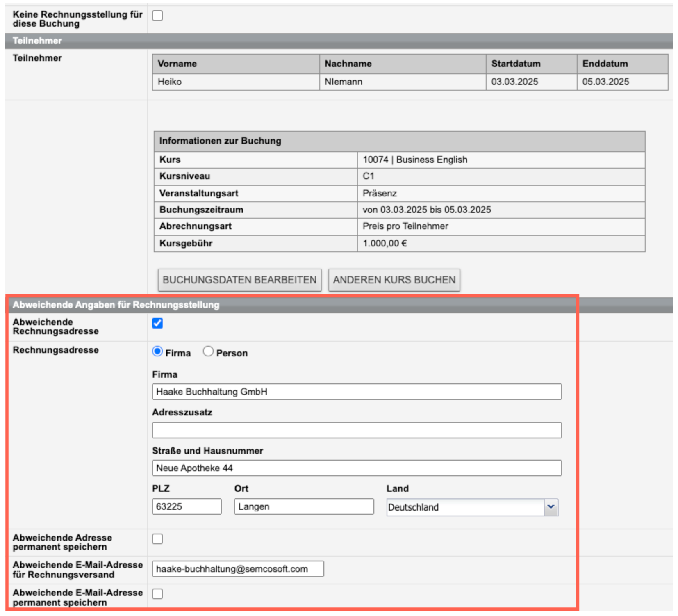Click the Straße und Hausnummer field
The image size is (678, 616).
coord(357,468)
